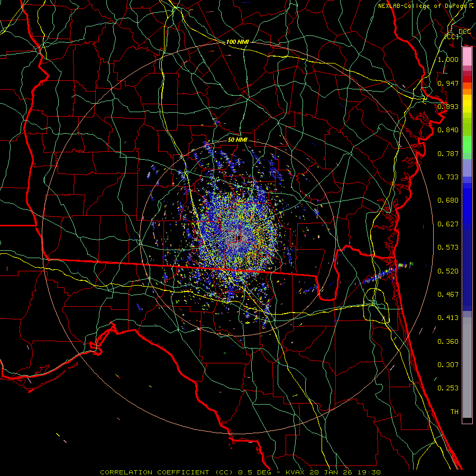Viewport: 476px width, 476px height.
Task: Click the DEC label above the color scale
Action: pyautogui.click(x=464, y=32)
